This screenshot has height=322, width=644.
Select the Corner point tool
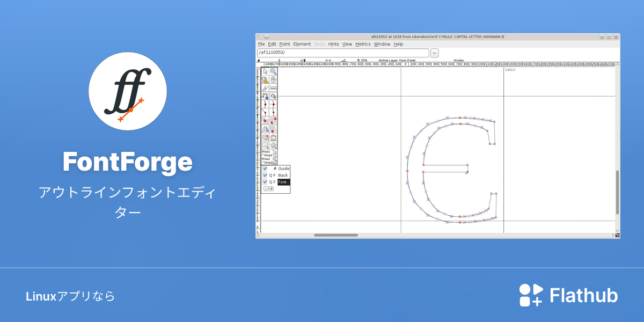click(265, 113)
